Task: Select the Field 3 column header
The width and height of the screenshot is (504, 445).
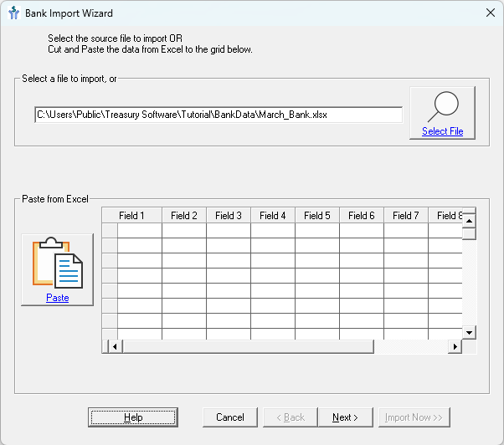Action: [x=229, y=216]
